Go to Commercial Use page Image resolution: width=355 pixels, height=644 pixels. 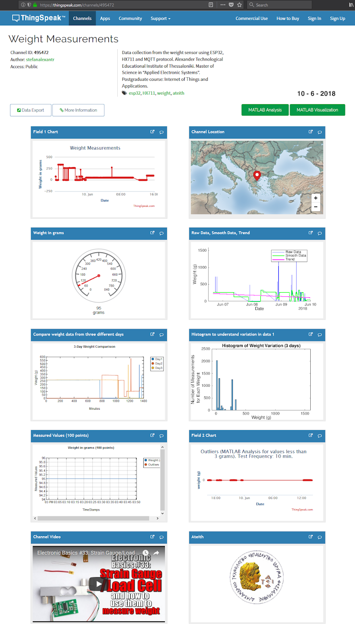[x=251, y=19]
